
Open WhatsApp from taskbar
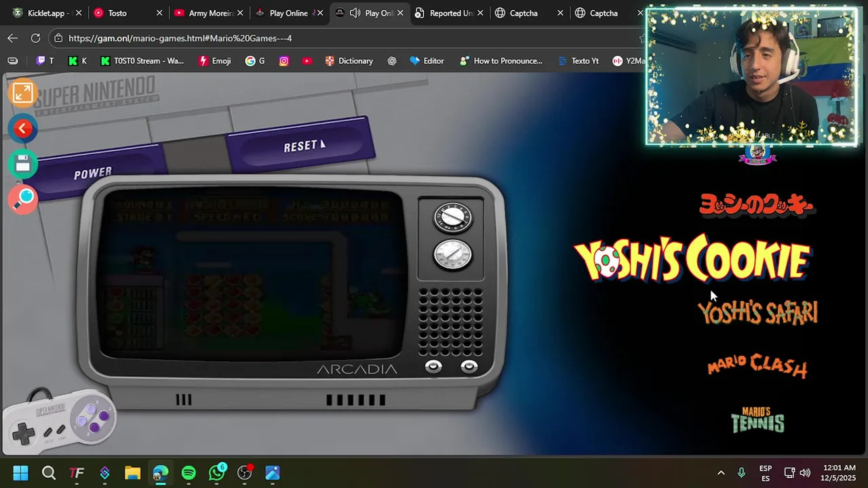click(x=217, y=473)
